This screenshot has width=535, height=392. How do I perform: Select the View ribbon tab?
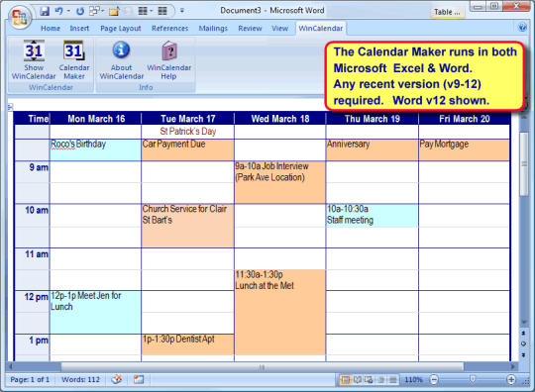click(279, 29)
